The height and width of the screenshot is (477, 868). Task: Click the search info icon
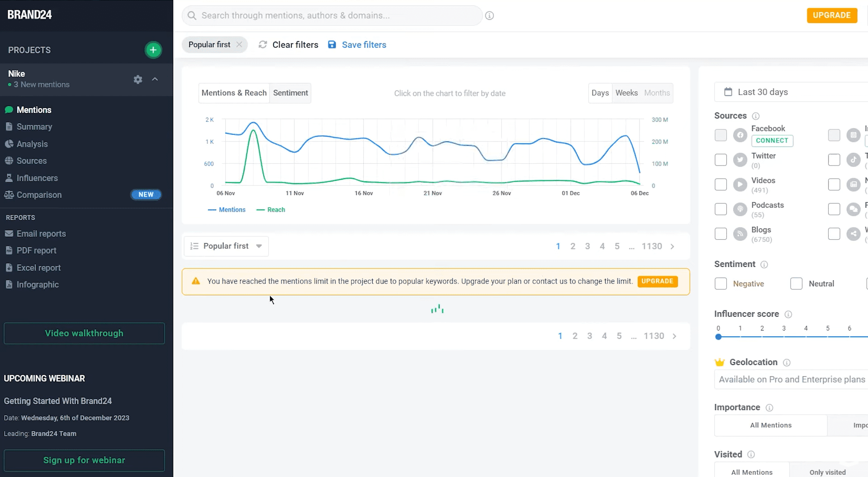[489, 15]
